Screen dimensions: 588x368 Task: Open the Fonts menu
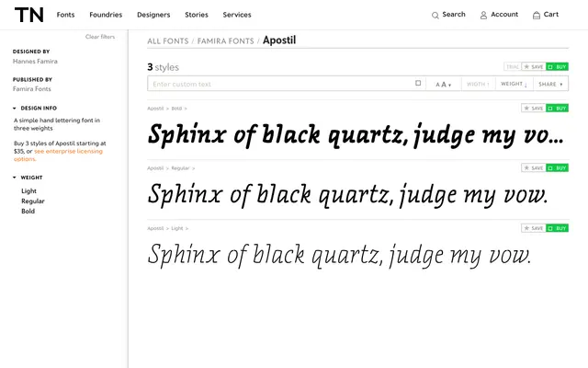pyautogui.click(x=65, y=15)
